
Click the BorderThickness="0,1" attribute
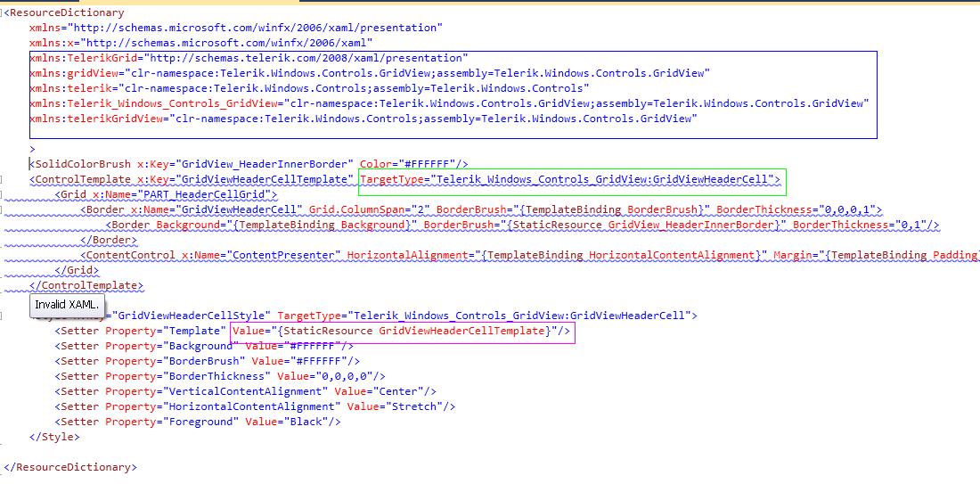click(860, 225)
